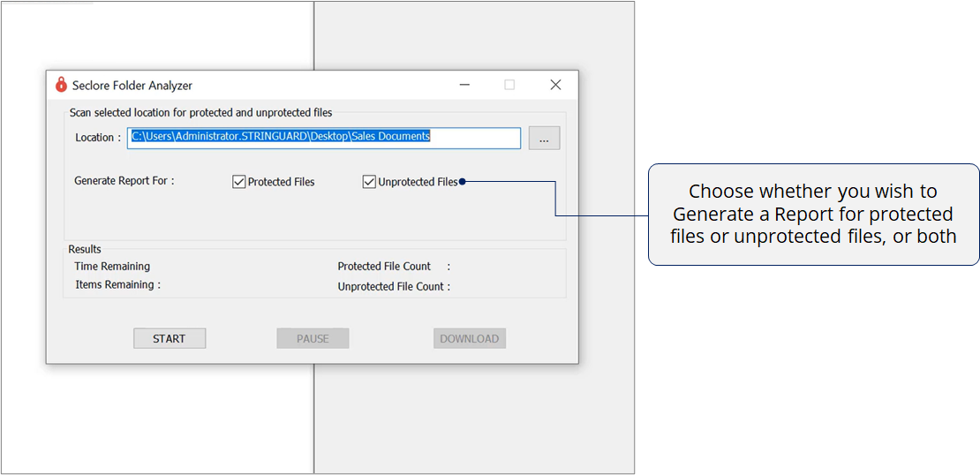Click the PAUSE button
Viewport: 980px width, 475px height.
point(313,338)
